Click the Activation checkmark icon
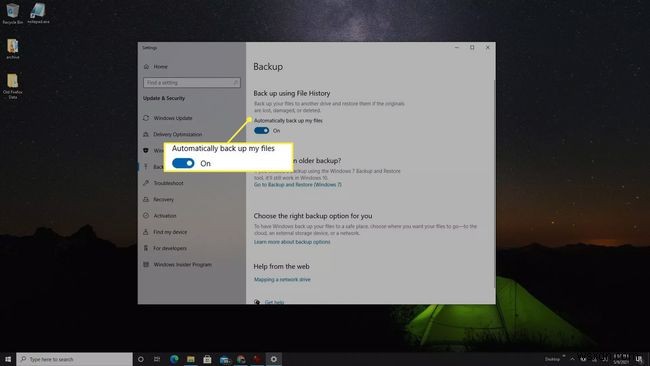 pyautogui.click(x=146, y=216)
